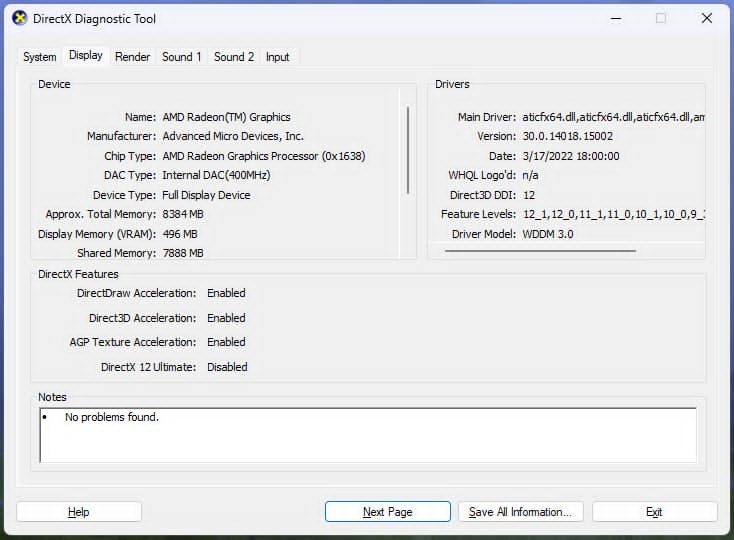
Task: Click DirectDraw Acceleration 'Enabled' status
Action: [227, 293]
